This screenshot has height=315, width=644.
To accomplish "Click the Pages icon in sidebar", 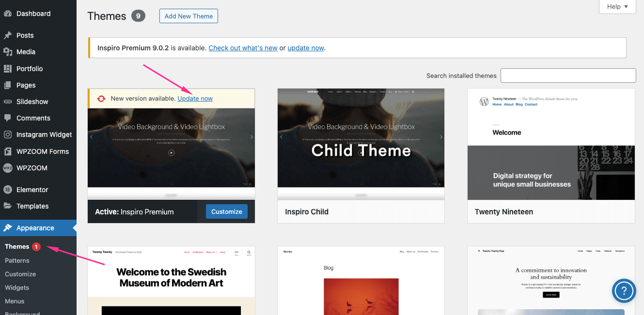I will (8, 85).
